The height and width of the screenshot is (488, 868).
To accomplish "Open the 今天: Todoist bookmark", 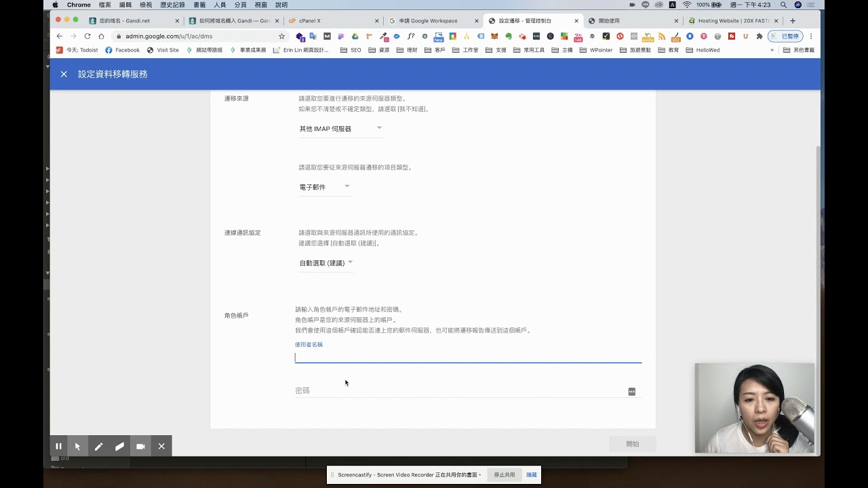I will pyautogui.click(x=77, y=50).
